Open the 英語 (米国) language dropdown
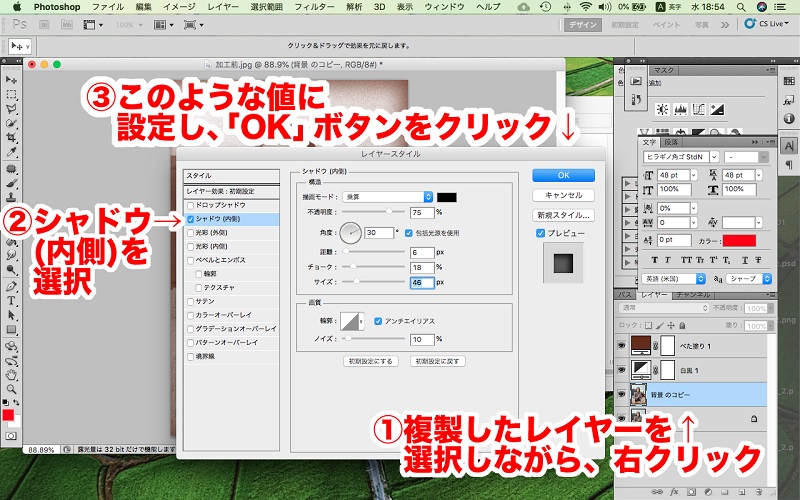800x500 pixels. click(x=673, y=279)
